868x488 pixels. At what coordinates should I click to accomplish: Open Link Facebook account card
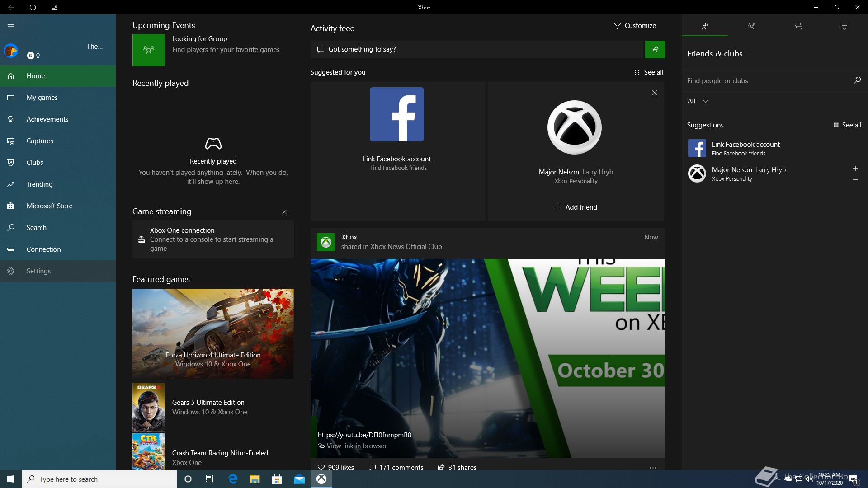[x=398, y=151]
